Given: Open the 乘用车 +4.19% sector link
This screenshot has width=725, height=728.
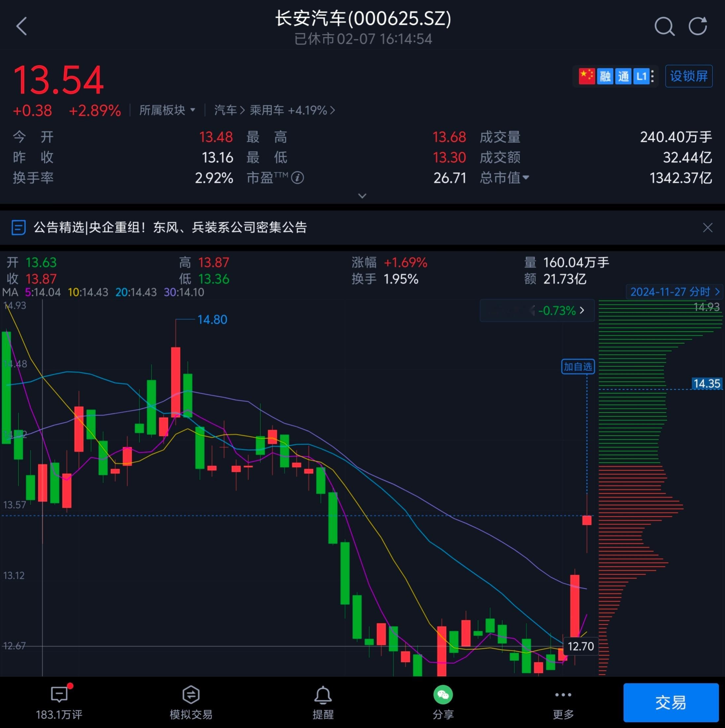Looking at the screenshot, I should [x=292, y=110].
